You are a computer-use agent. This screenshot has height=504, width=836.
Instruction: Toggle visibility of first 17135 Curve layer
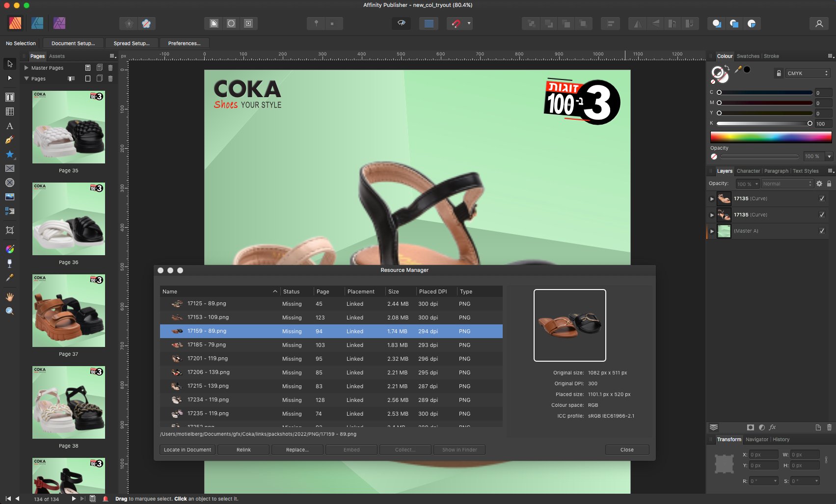tap(822, 199)
